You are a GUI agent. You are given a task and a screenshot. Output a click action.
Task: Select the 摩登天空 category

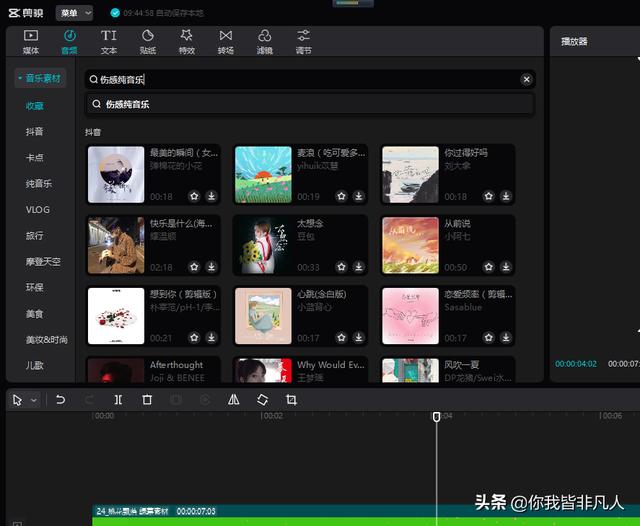[43, 262]
